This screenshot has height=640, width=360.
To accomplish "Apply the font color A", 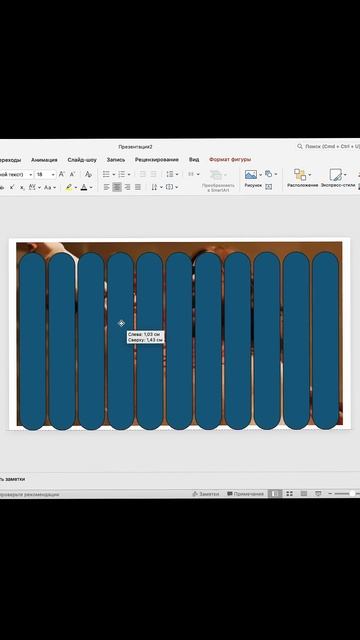I will pyautogui.click(x=84, y=187).
